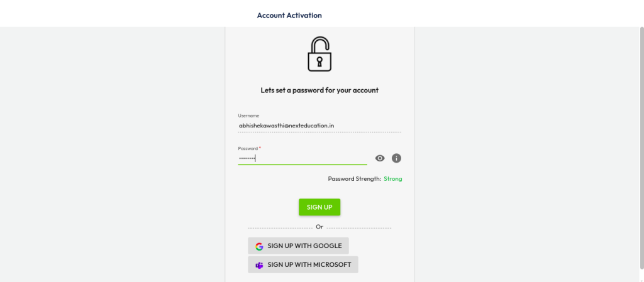Click the dotted line under the username
This screenshot has height=282, width=644.
tap(319, 132)
